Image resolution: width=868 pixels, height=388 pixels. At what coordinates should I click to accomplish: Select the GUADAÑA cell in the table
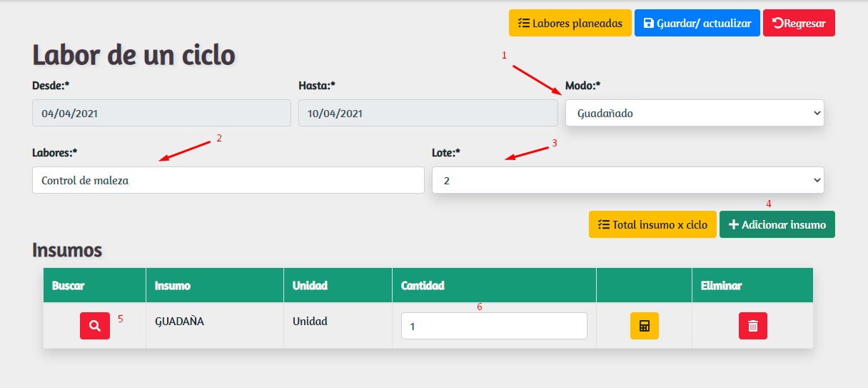tap(180, 322)
